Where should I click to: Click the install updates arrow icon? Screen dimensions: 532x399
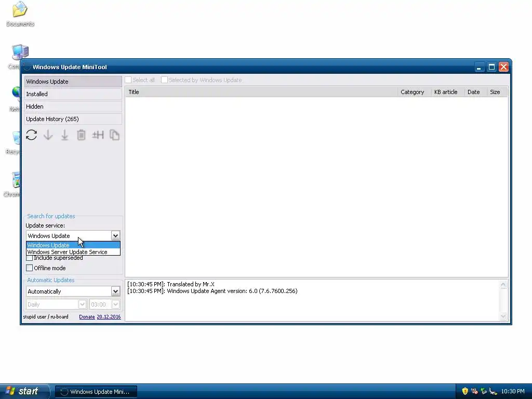[x=64, y=135]
